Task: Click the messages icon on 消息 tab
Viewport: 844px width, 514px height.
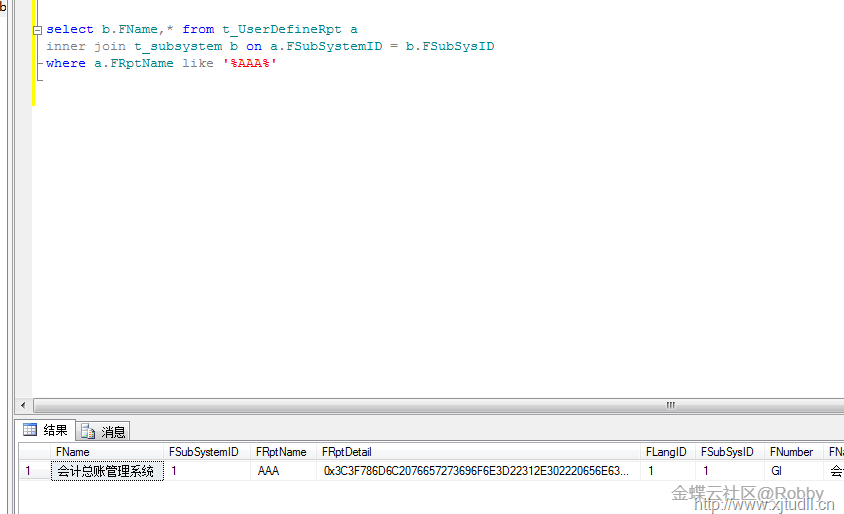Action: pos(89,432)
